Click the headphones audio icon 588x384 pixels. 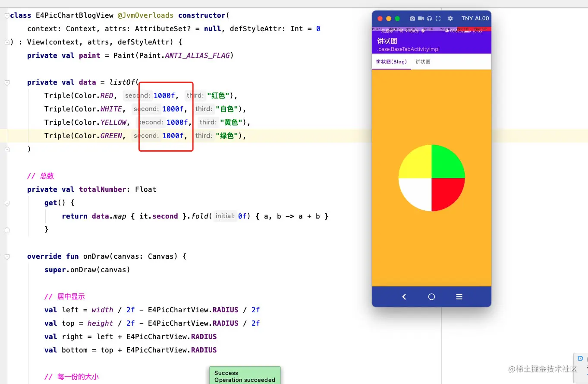point(429,19)
